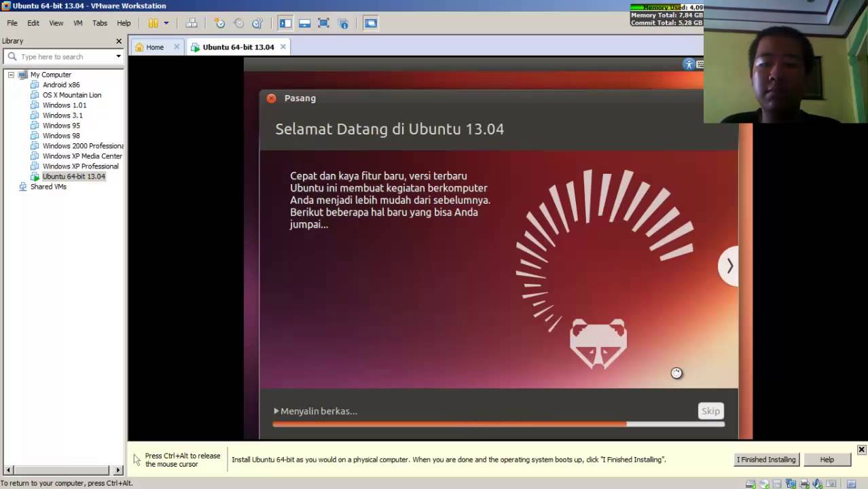Click the Help button in install bar
Viewport: 868px width, 489px height.
827,460
